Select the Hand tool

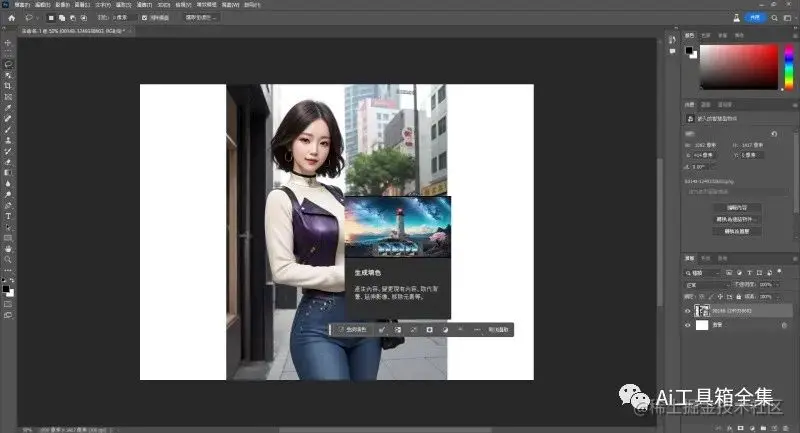point(8,249)
